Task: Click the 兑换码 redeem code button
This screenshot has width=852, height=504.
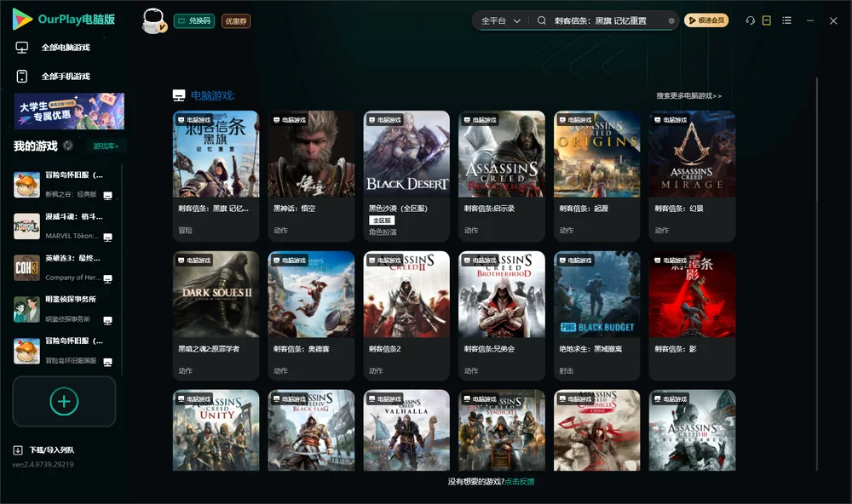Action: coord(194,21)
